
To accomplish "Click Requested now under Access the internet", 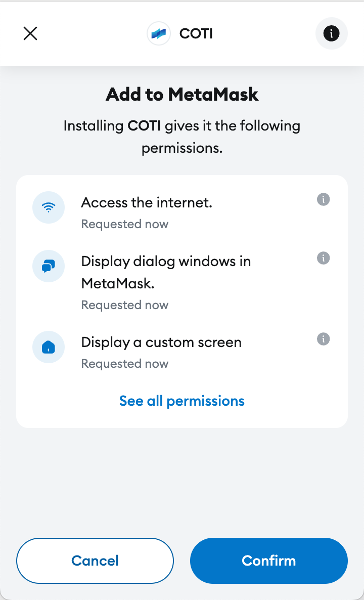I will point(125,224).
